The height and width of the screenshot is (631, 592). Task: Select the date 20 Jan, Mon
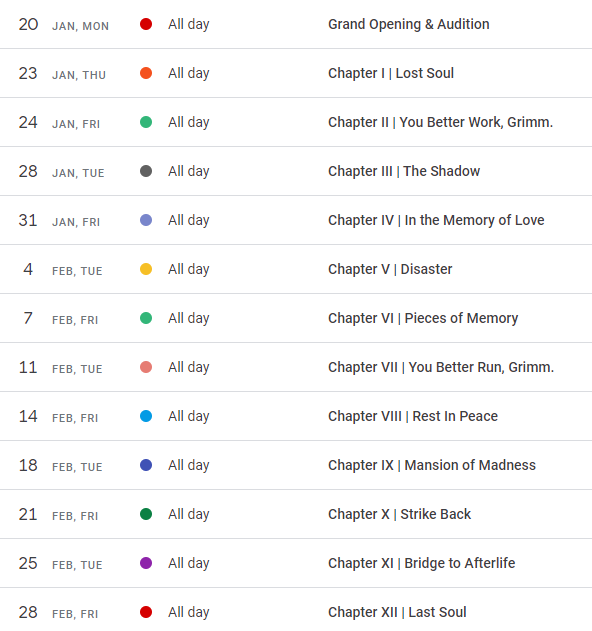click(x=64, y=25)
